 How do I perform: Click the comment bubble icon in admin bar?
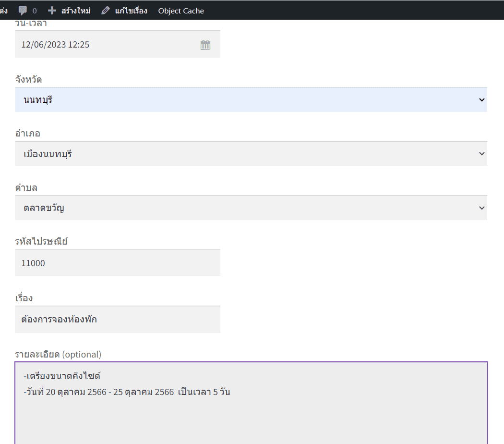[x=23, y=11]
